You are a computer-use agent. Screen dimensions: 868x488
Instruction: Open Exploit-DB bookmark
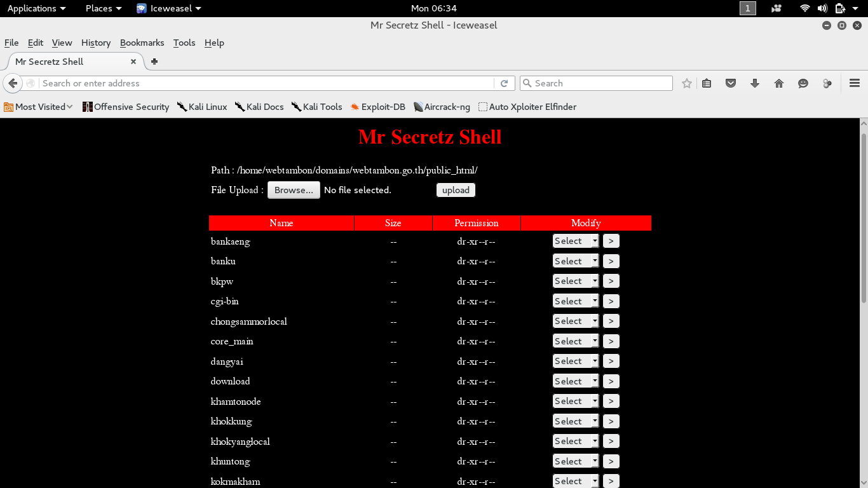[377, 107]
